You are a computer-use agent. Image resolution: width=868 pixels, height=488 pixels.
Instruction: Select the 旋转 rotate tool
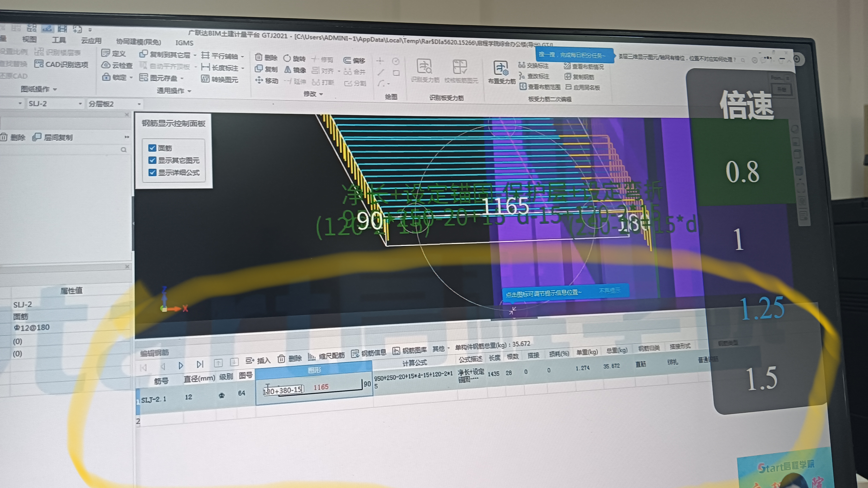(x=294, y=59)
